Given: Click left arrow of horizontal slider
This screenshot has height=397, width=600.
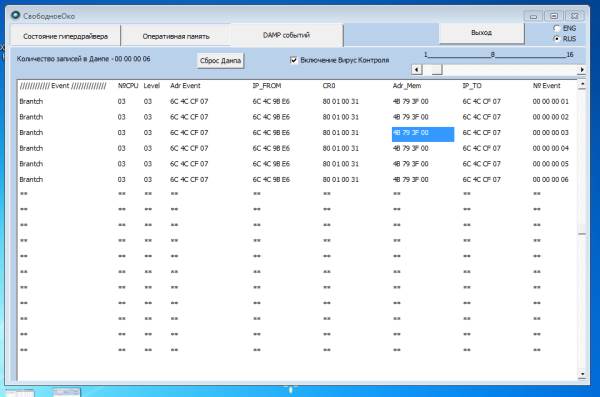Looking at the screenshot, I should point(417,70).
